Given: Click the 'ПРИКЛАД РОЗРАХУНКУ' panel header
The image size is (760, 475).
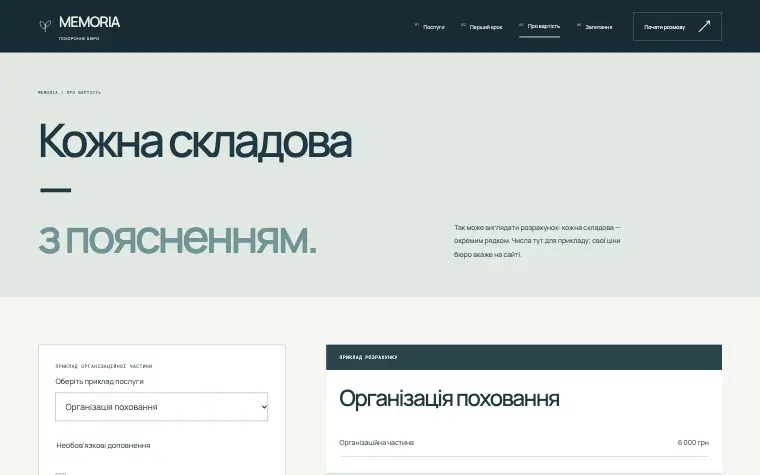Looking at the screenshot, I should coord(524,357).
